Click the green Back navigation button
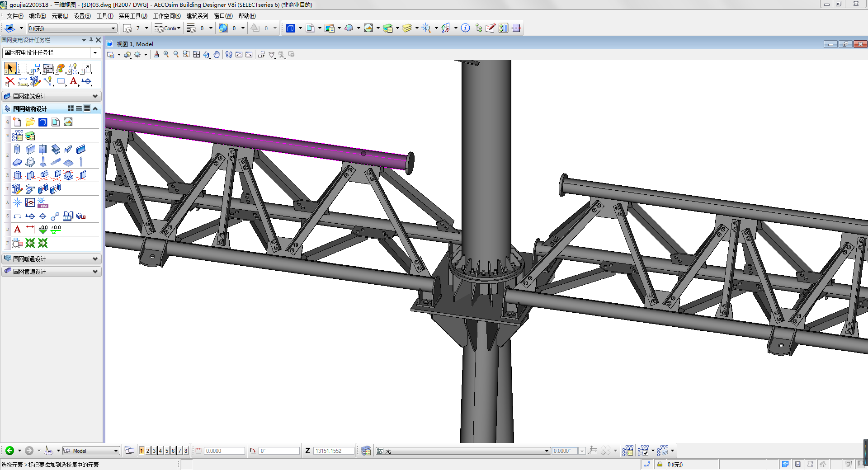868x470 pixels. pos(9,451)
